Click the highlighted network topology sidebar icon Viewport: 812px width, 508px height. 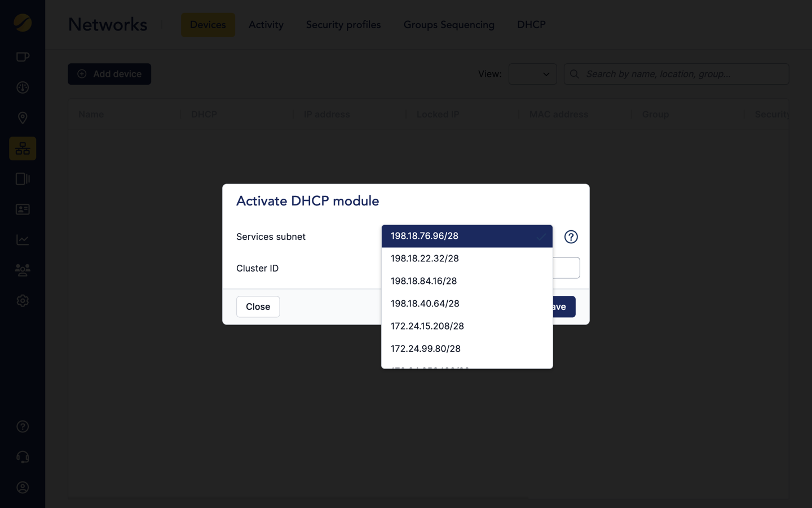pos(23,148)
